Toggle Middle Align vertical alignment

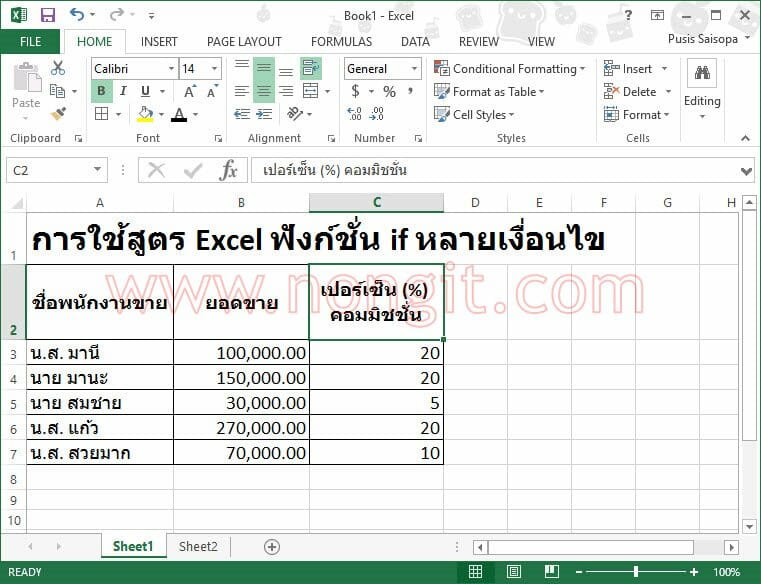[264, 68]
